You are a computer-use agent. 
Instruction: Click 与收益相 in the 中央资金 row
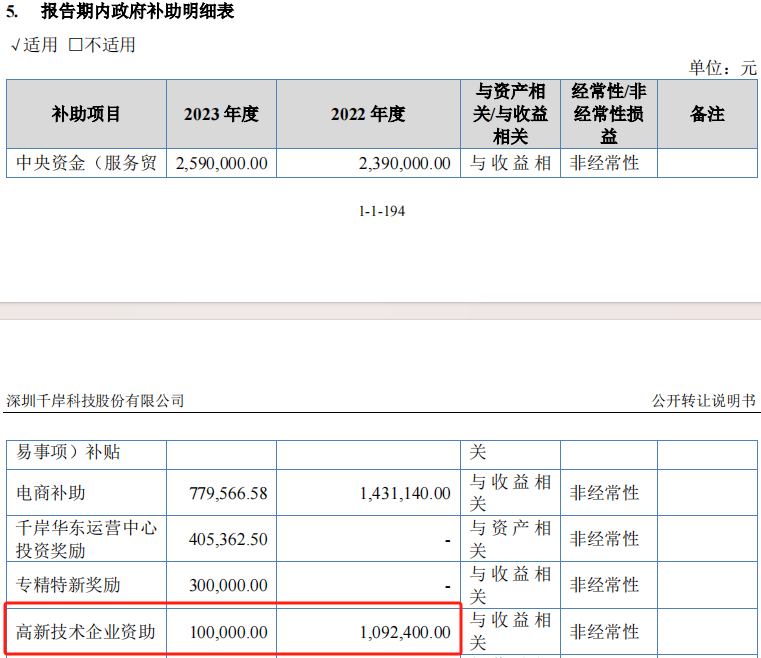(510, 163)
